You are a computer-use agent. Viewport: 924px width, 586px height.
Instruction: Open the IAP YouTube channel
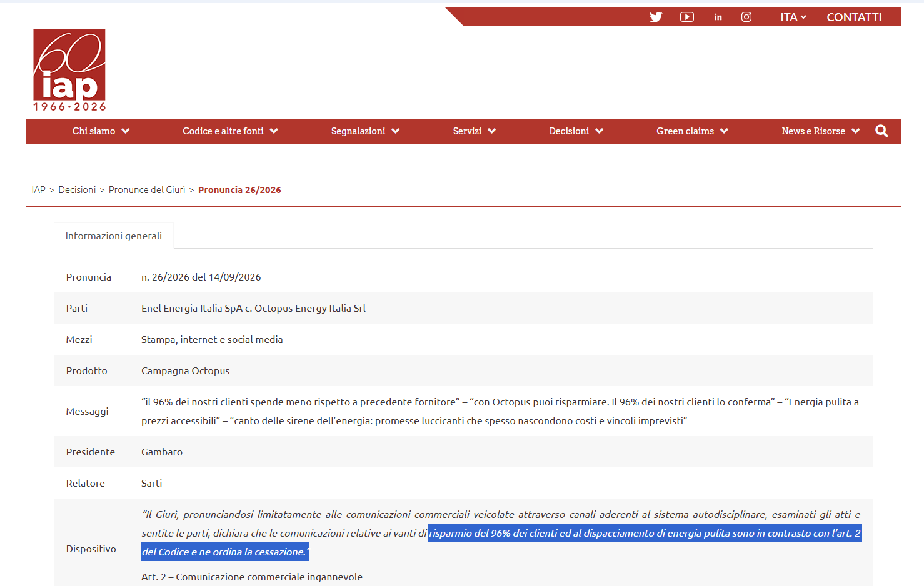click(687, 17)
